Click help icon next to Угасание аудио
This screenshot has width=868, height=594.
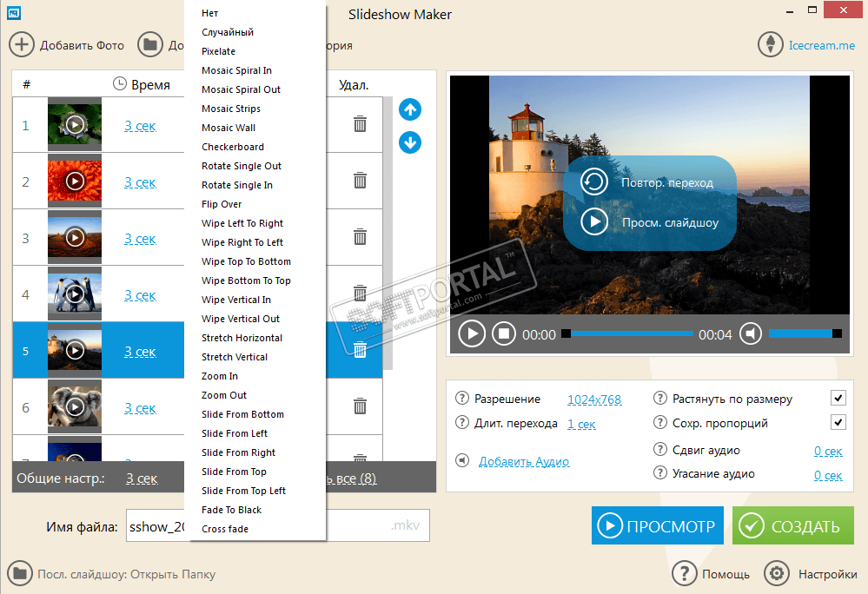pos(659,473)
